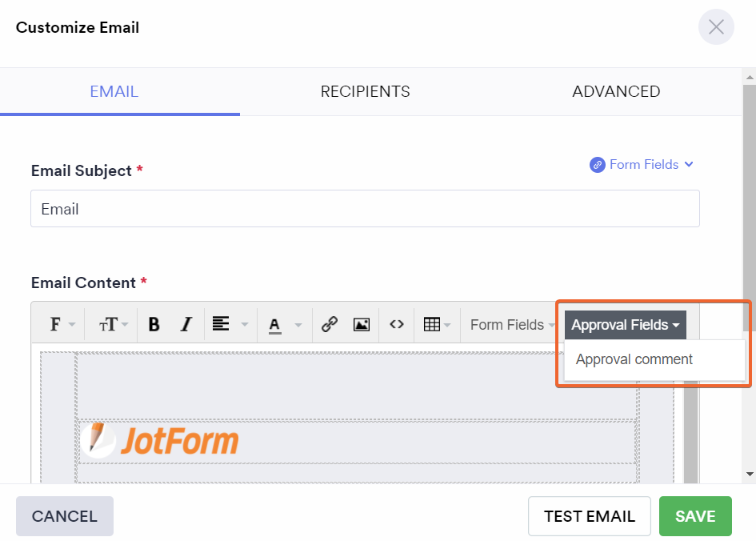
Task: Open the font color picker
Action: 275,324
